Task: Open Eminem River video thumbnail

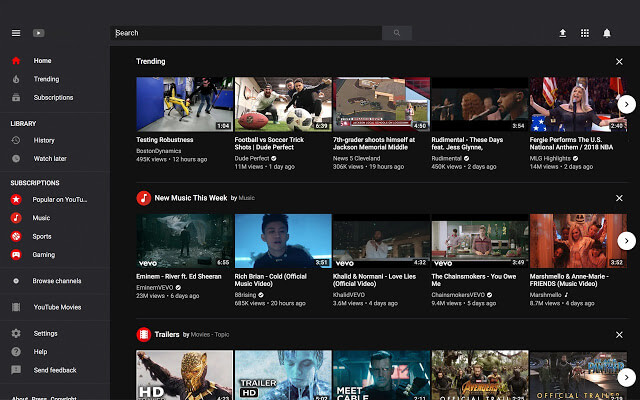Action: [x=184, y=241]
